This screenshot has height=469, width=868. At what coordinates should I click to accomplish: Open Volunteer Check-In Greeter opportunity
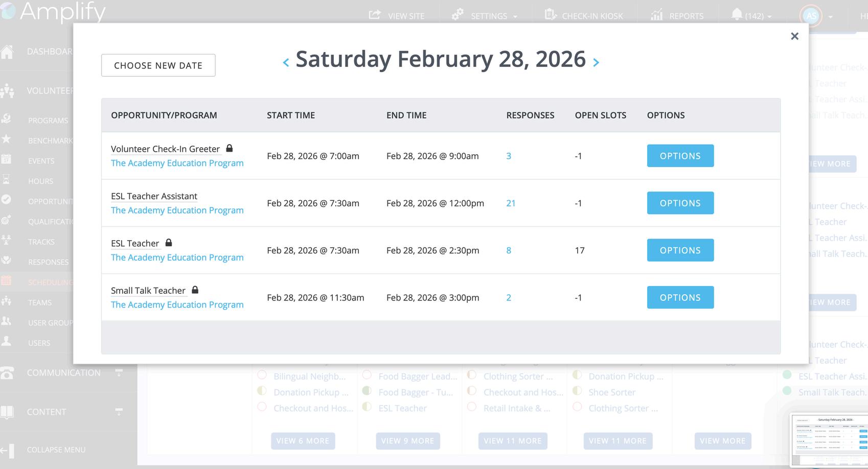click(165, 149)
